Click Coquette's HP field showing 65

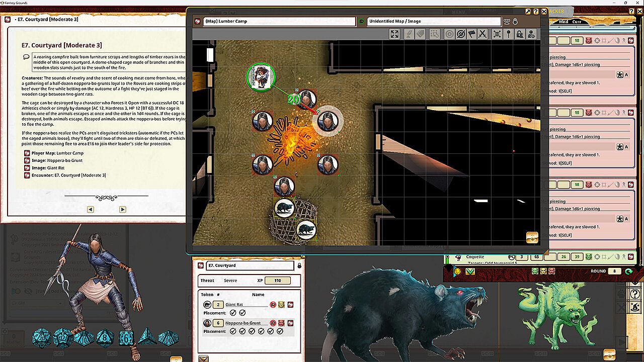coord(537,257)
